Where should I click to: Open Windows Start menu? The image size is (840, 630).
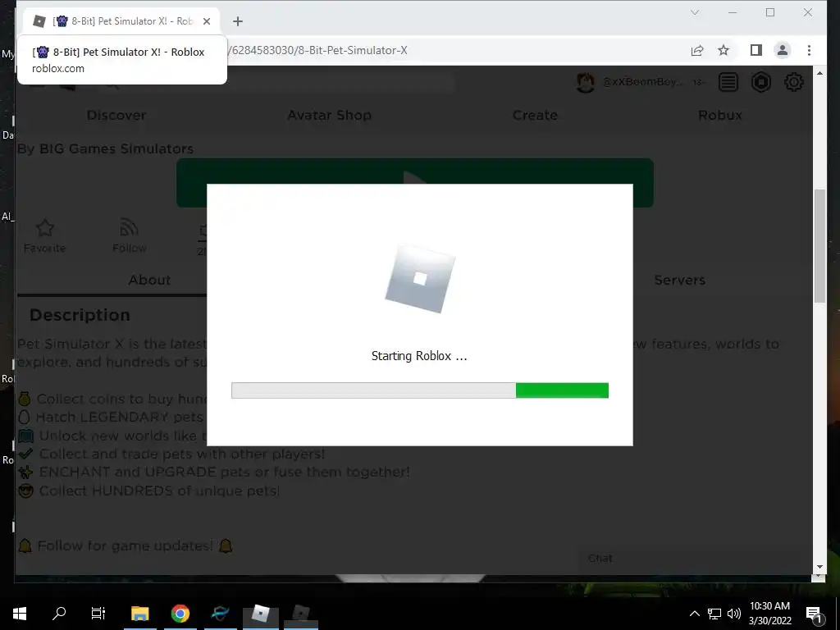(x=20, y=614)
